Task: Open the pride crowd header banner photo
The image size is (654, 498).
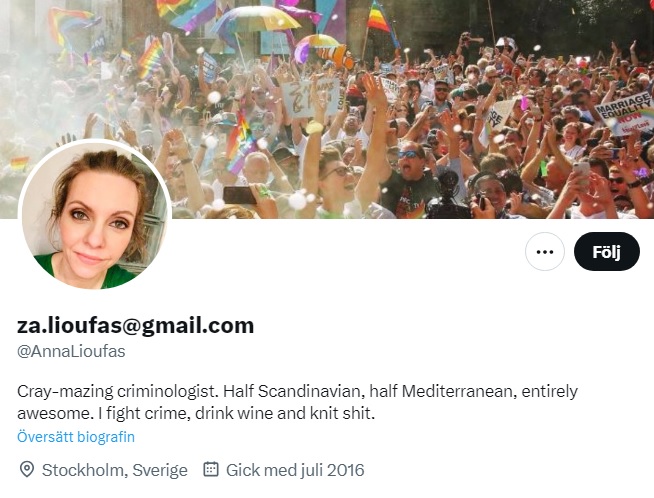Action: [327, 109]
